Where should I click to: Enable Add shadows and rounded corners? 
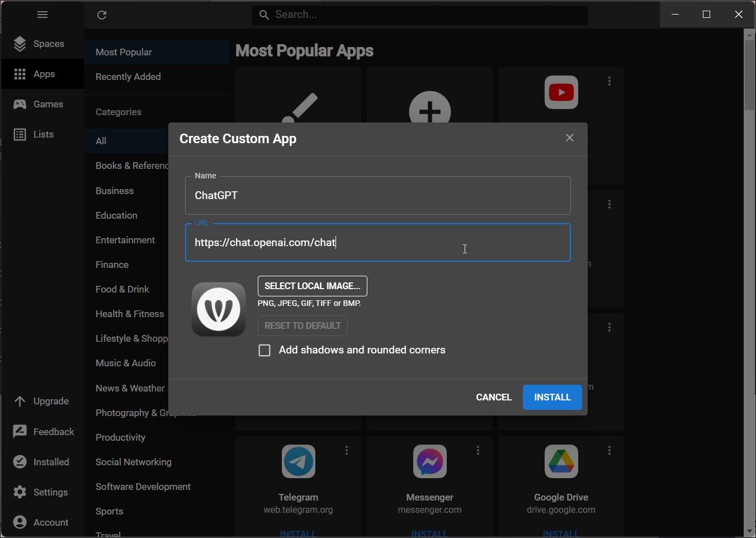pos(264,350)
